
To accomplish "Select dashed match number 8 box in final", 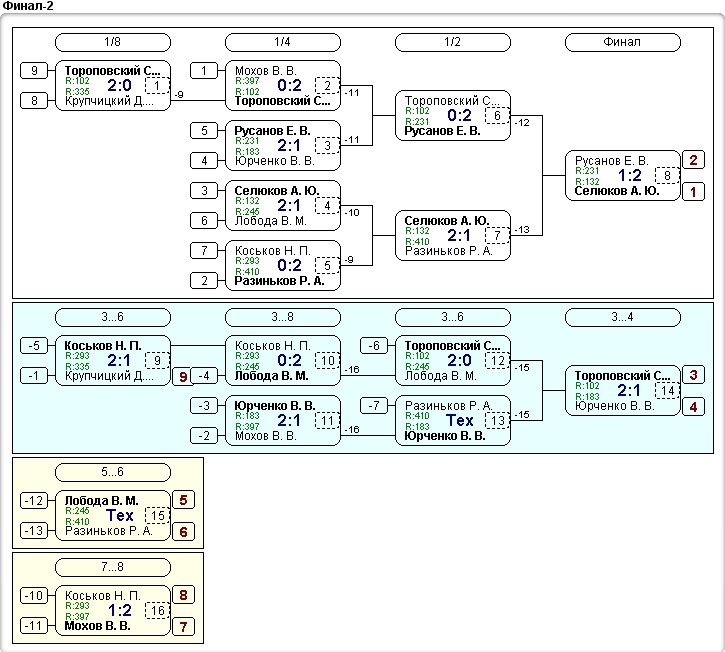I will (x=667, y=176).
